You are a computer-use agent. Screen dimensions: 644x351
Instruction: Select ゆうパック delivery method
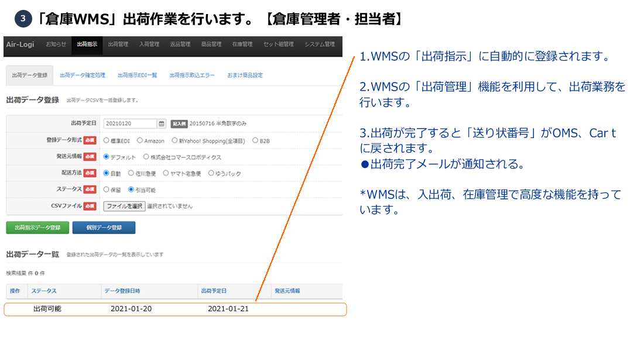[x=211, y=173]
